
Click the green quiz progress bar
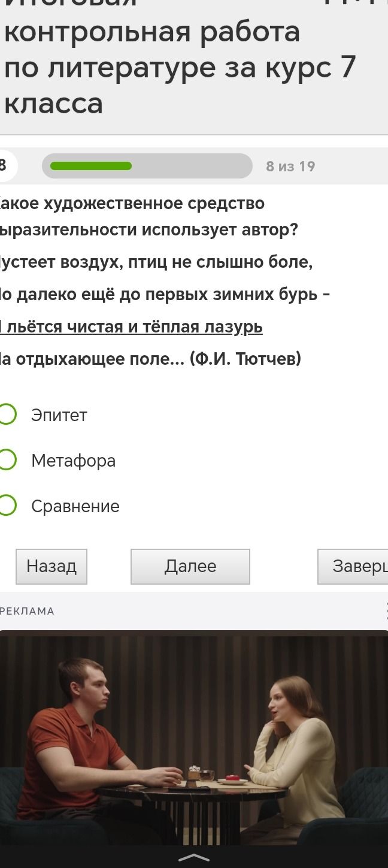point(147,166)
